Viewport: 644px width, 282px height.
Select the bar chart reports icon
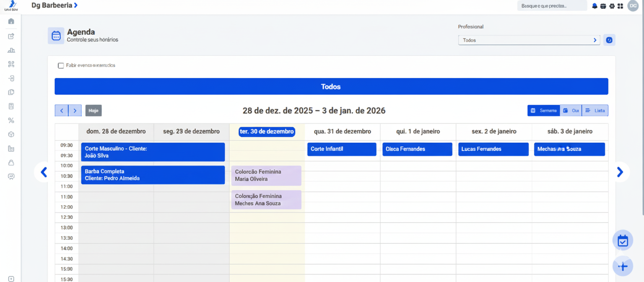tap(11, 50)
